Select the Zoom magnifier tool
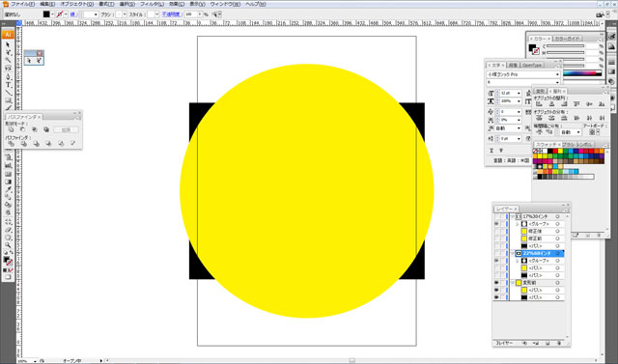The image size is (618, 364). click(x=8, y=245)
